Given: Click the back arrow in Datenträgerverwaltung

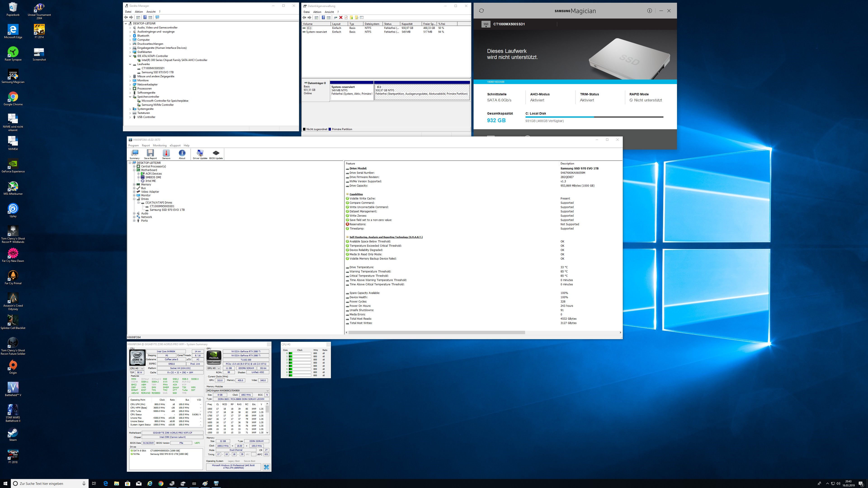Looking at the screenshot, I should (x=304, y=18).
